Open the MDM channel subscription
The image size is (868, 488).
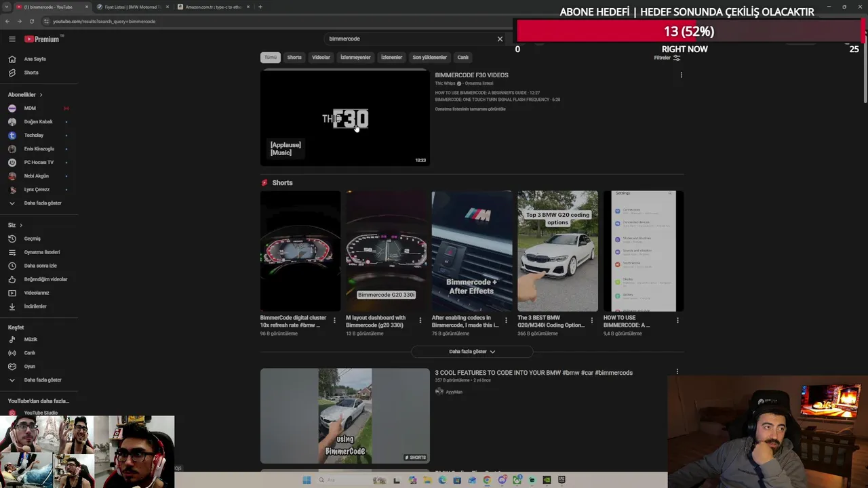(30, 108)
